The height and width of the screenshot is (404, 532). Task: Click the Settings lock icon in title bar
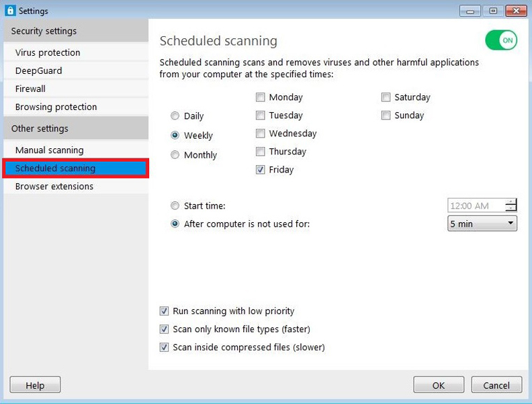(9, 11)
